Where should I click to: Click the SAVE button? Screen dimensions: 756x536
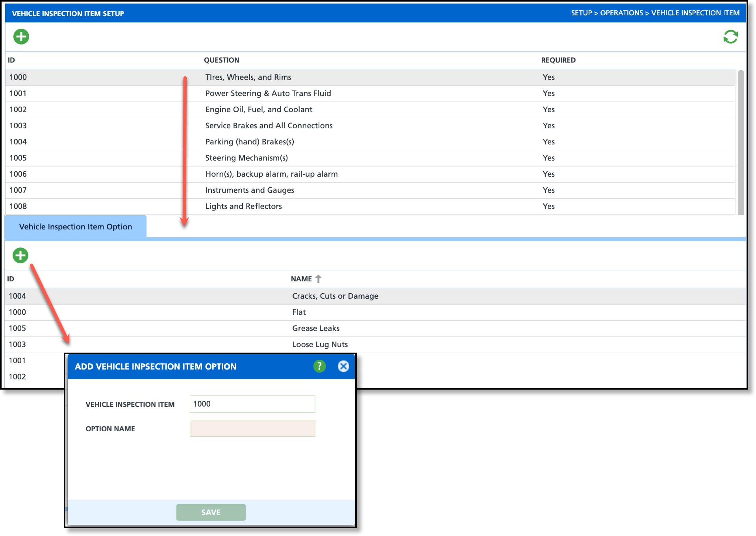click(211, 512)
